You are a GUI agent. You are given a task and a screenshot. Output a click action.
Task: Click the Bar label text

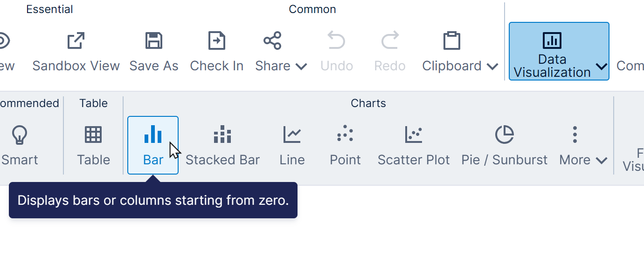153,160
